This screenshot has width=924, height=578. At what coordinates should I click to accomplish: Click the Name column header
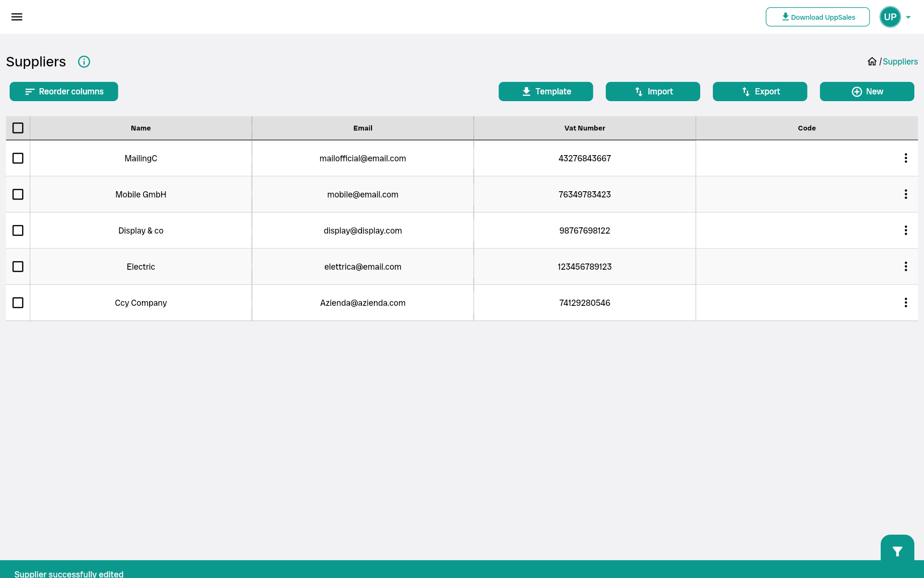(x=141, y=128)
